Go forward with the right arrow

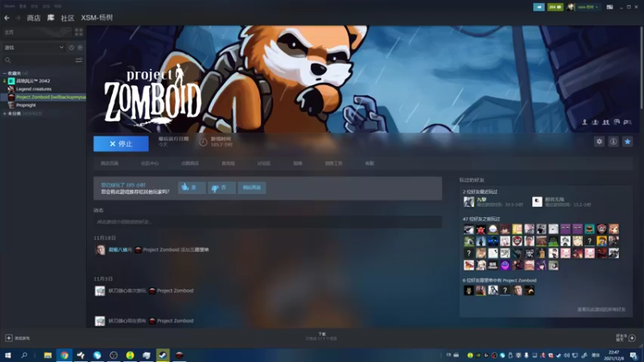(x=18, y=18)
